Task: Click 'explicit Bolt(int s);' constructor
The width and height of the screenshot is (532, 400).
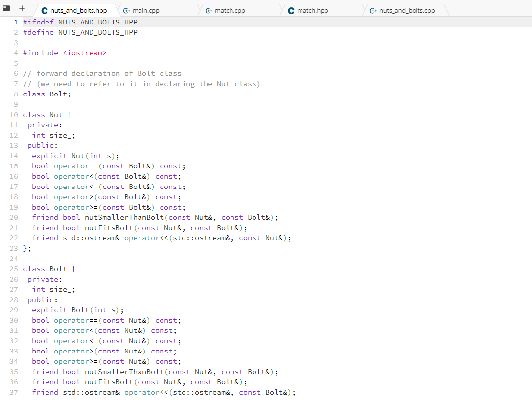Action: click(78, 310)
